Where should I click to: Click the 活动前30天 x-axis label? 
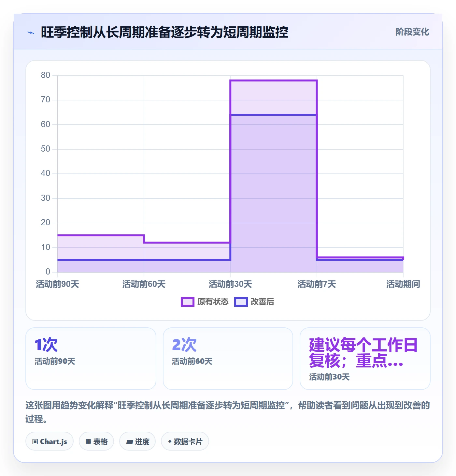coord(230,284)
